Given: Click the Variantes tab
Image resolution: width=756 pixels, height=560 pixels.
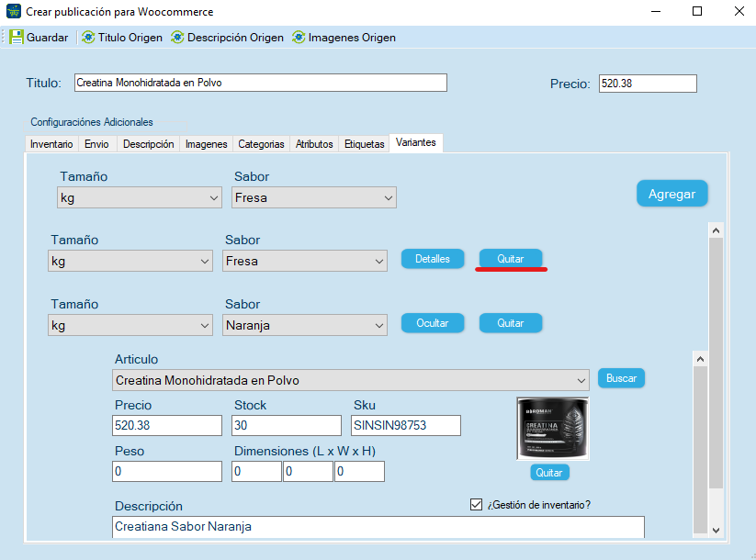Looking at the screenshot, I should tap(415, 142).
